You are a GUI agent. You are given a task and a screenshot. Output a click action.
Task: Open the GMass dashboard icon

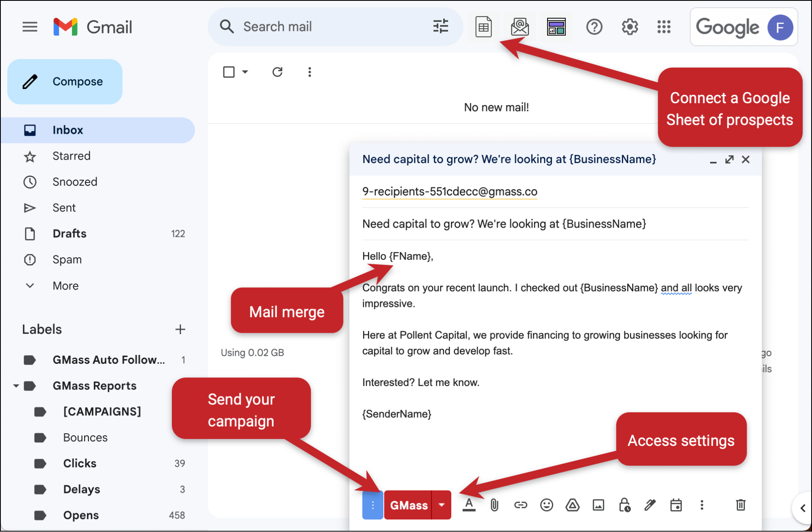556,27
